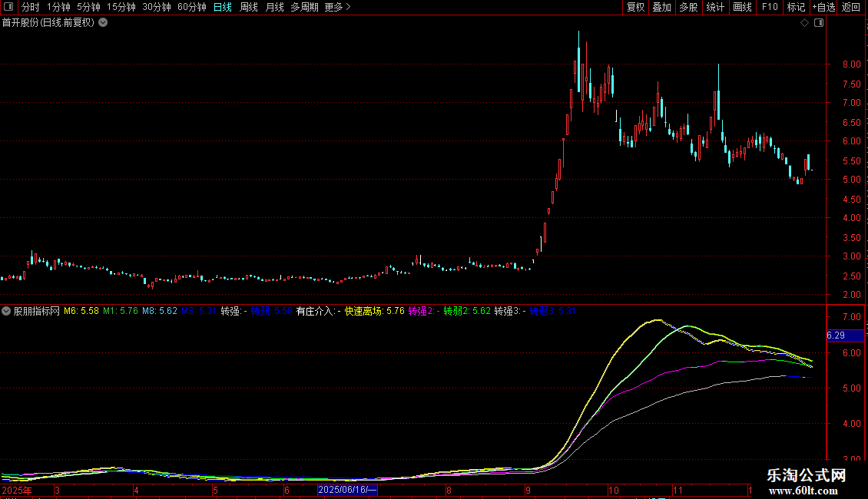This screenshot has width=868, height=499.
Task: Select the 60分钟 period
Action: (191, 7)
